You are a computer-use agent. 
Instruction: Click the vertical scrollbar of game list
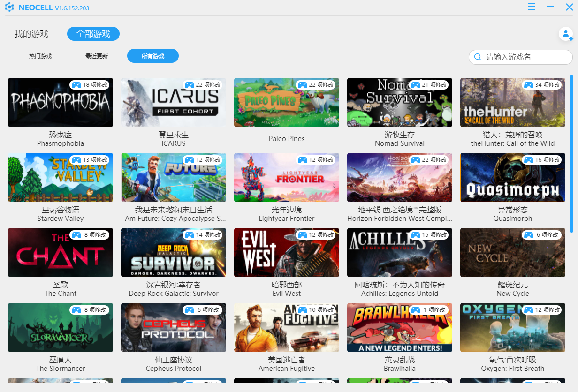(x=571, y=153)
